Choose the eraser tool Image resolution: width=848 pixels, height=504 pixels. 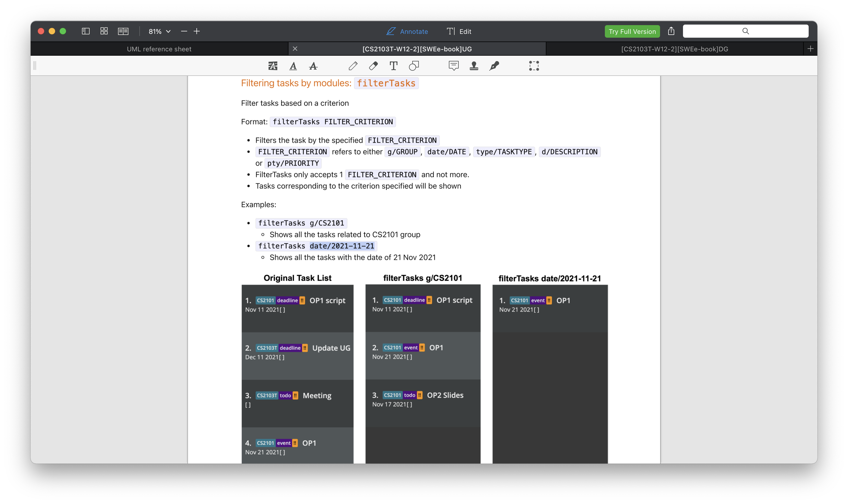pyautogui.click(x=373, y=66)
